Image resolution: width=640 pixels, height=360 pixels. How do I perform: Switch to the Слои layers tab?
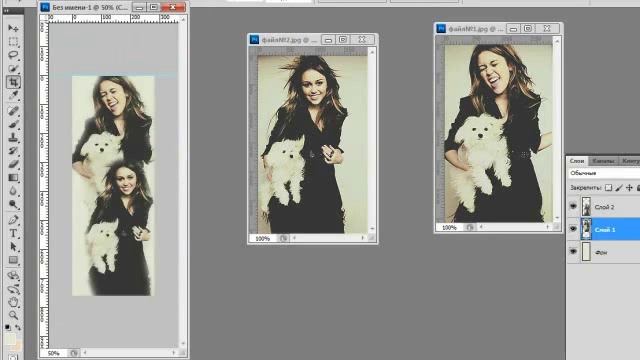pyautogui.click(x=577, y=161)
